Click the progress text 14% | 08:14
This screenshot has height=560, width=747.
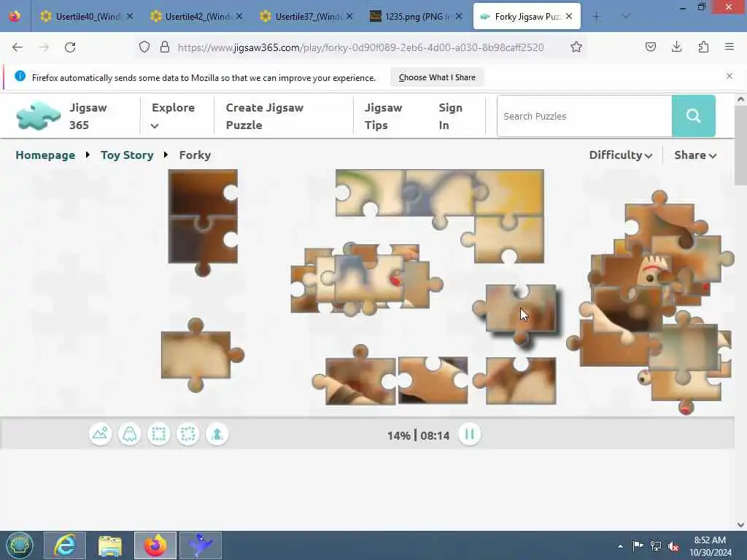click(x=418, y=435)
